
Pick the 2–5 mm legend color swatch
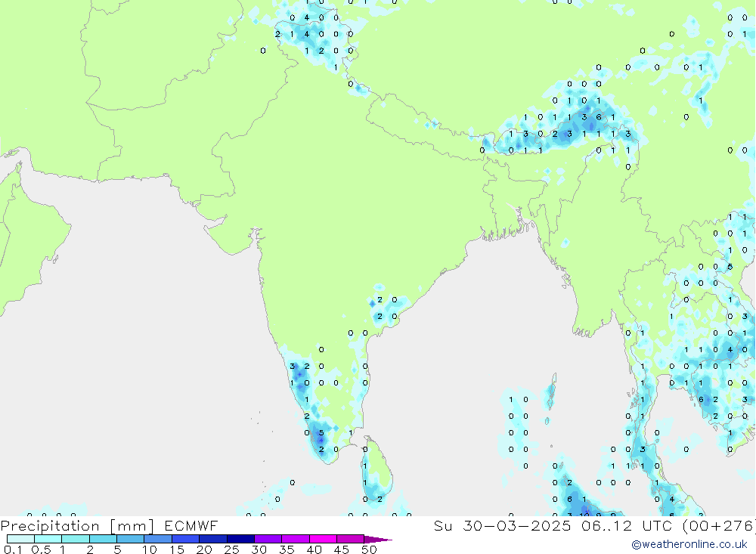click(103, 539)
